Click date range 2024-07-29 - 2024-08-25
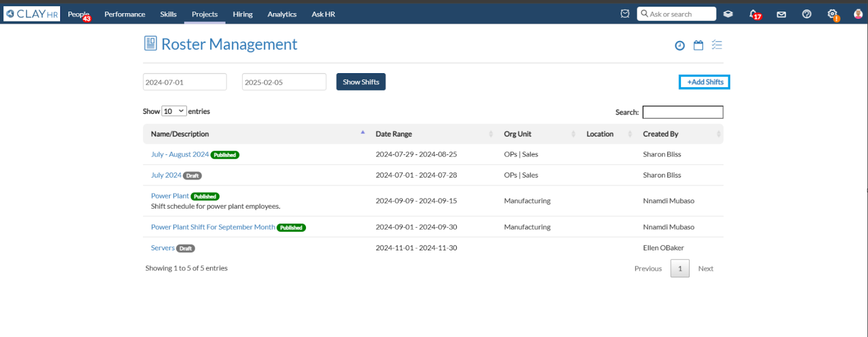The image size is (868, 337). point(416,154)
